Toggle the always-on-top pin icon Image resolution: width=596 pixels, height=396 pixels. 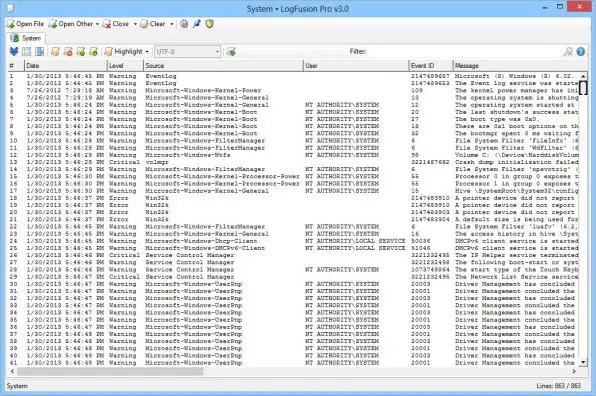click(x=197, y=24)
